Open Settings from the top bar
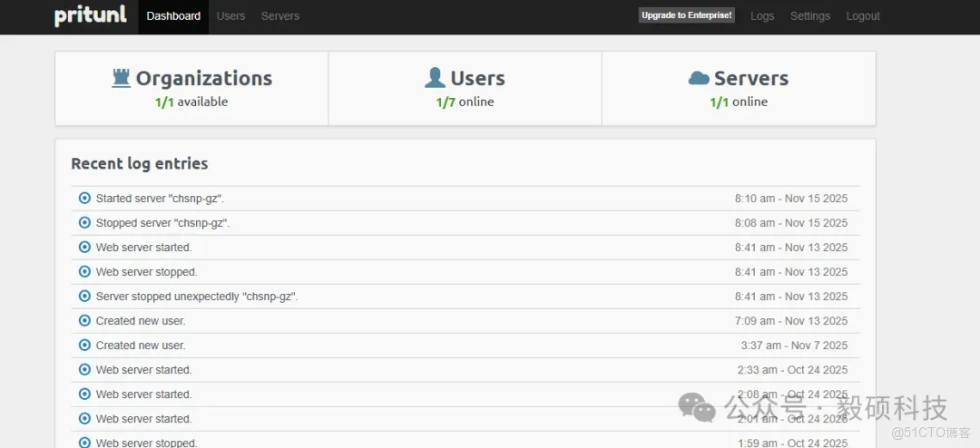 [810, 16]
